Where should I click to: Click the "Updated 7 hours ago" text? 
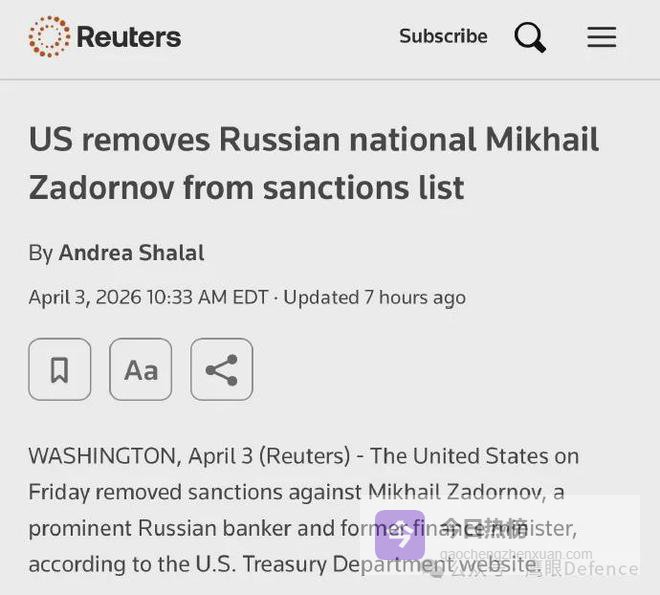tap(374, 297)
